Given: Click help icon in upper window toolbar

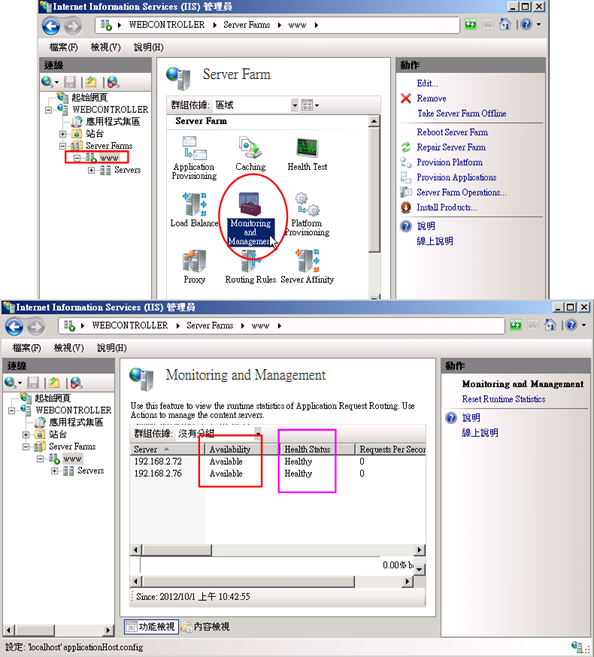Looking at the screenshot, I should [526, 24].
